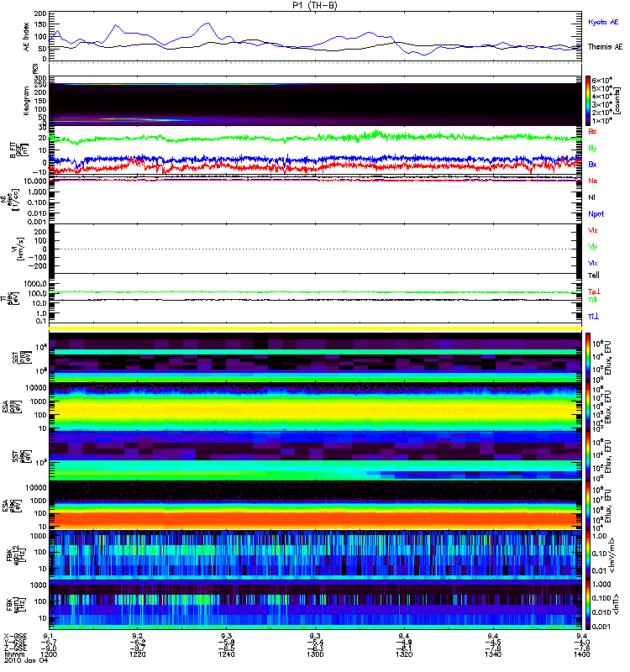630x672 pixels.
Task: Click inside the Keogram spectrogram panel
Action: tap(315, 101)
